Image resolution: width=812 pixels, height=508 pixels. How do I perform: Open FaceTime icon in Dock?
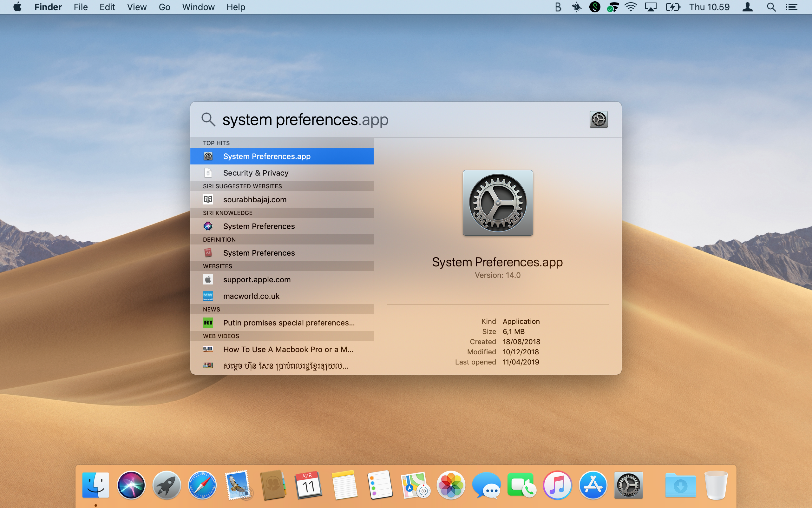522,485
